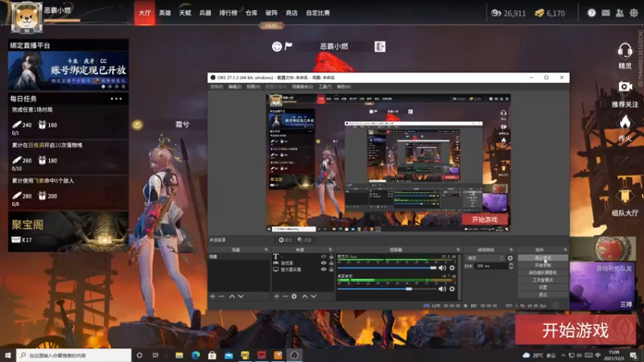The width and height of the screenshot is (644, 362).
Task: Open microphone channel settings gear
Action: pos(452,268)
